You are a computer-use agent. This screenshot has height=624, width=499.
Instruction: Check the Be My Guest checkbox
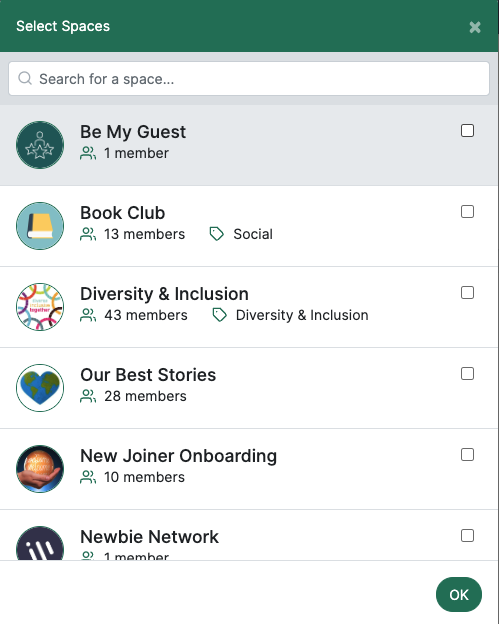(x=467, y=131)
